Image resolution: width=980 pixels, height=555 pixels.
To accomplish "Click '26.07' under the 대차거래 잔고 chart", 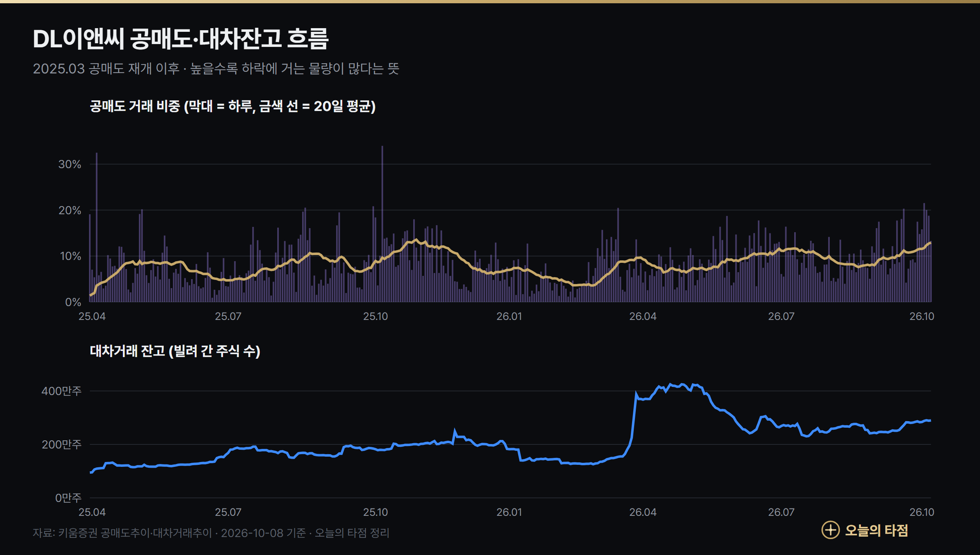I will tap(782, 512).
